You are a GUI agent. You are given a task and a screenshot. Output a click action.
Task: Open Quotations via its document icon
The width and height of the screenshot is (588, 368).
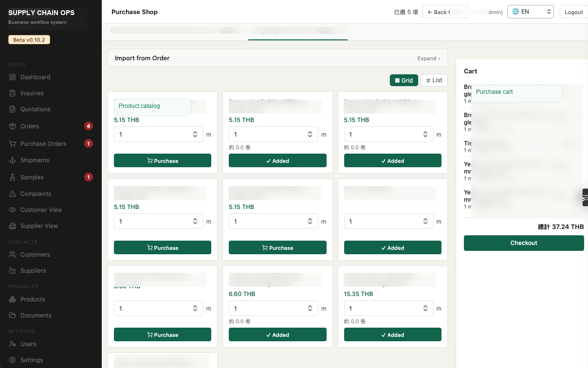[12, 109]
